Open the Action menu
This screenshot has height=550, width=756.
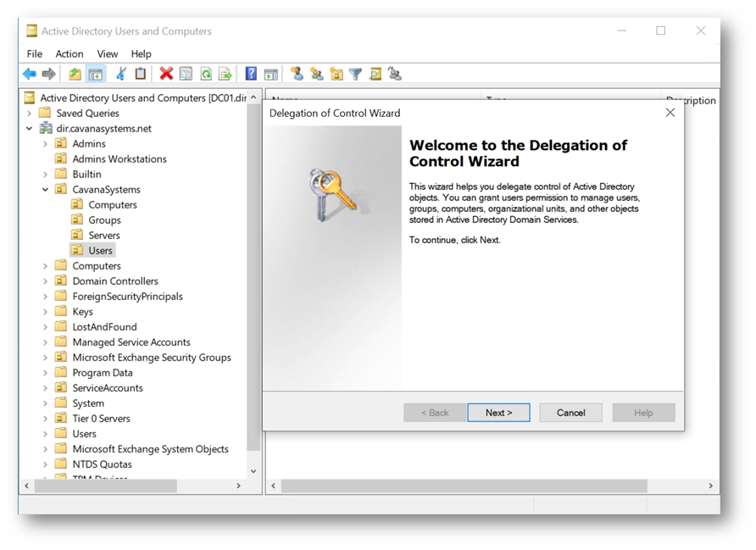pyautogui.click(x=69, y=53)
